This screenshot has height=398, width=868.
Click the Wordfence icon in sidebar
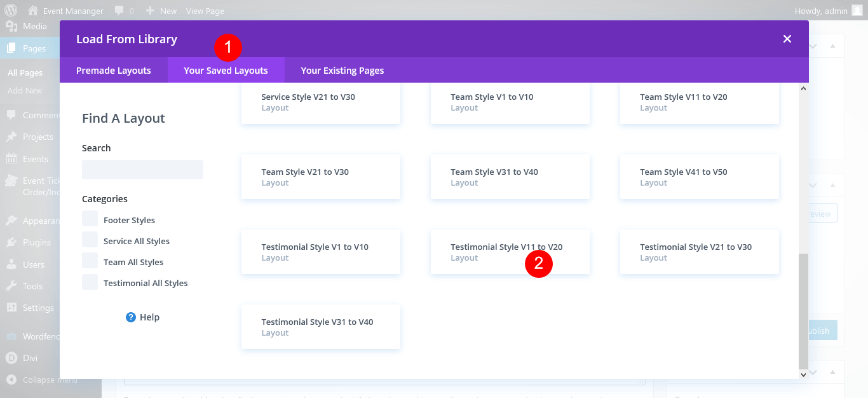tap(11, 336)
